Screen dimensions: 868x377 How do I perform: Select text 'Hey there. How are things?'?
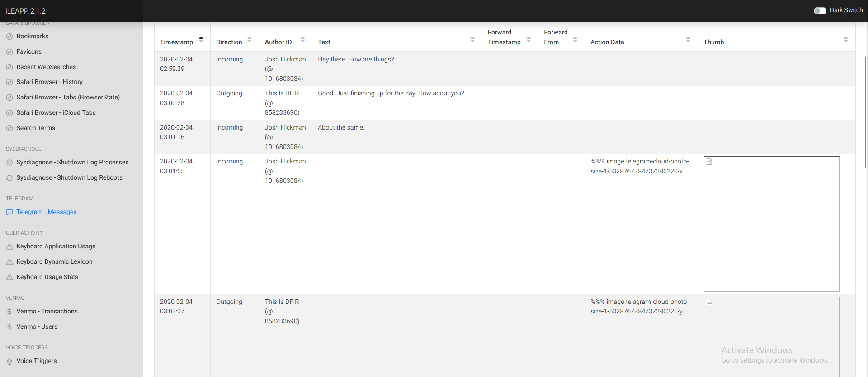pyautogui.click(x=356, y=59)
